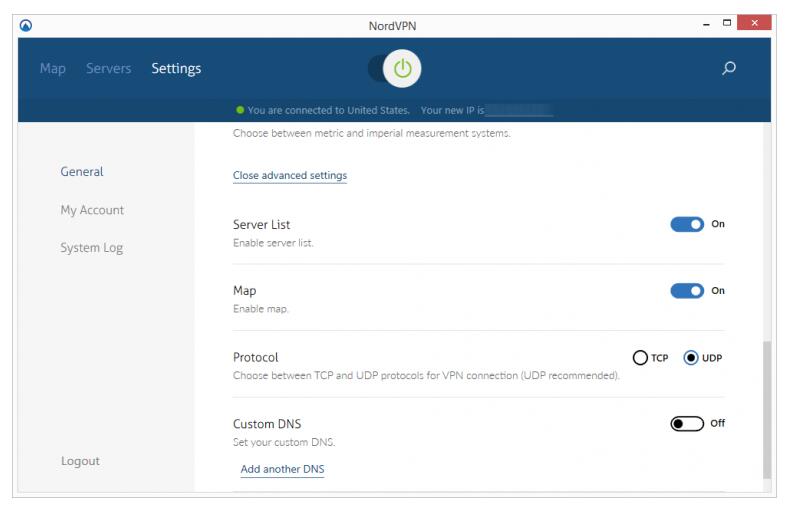Screen dimensions: 788x523
Task: Click the green power button to disconnect
Action: click(x=402, y=68)
